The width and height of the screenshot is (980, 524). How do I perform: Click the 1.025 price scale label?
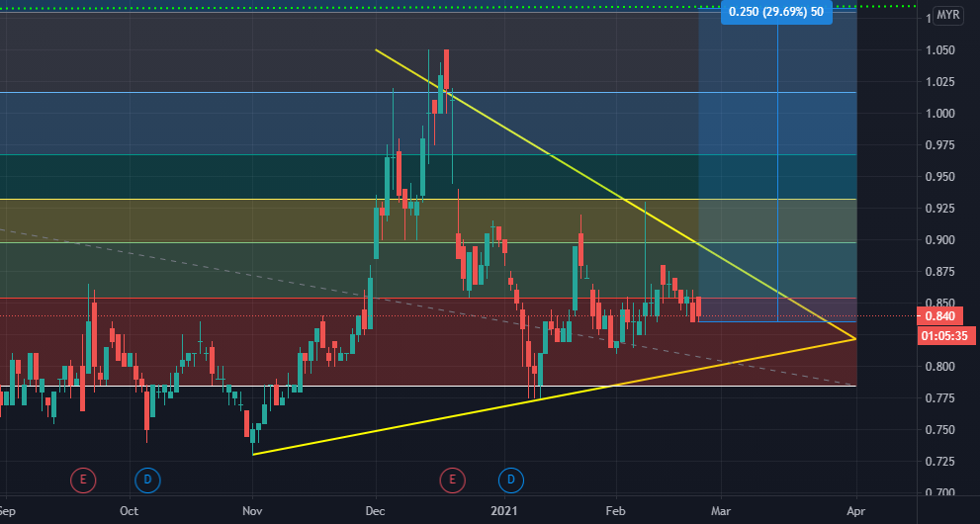coord(940,82)
